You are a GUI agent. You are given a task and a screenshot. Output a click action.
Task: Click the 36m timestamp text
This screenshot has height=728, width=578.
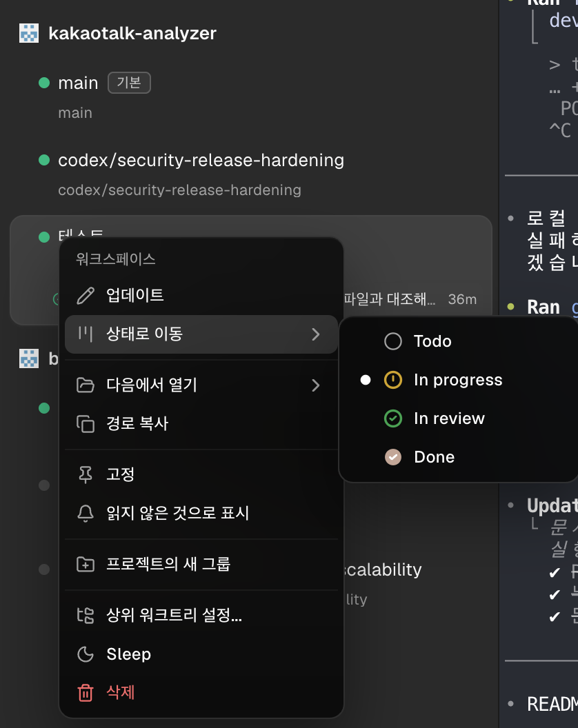click(462, 299)
